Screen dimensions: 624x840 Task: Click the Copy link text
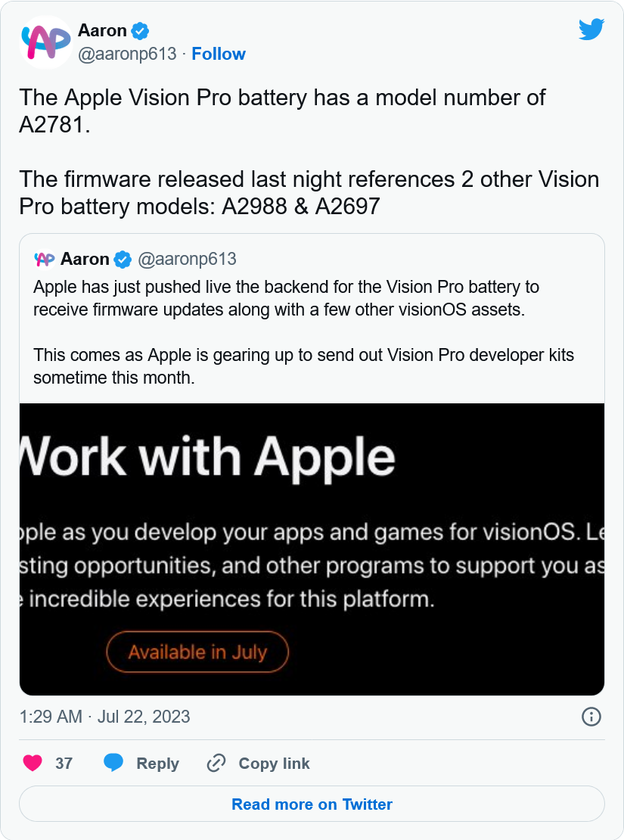click(274, 764)
